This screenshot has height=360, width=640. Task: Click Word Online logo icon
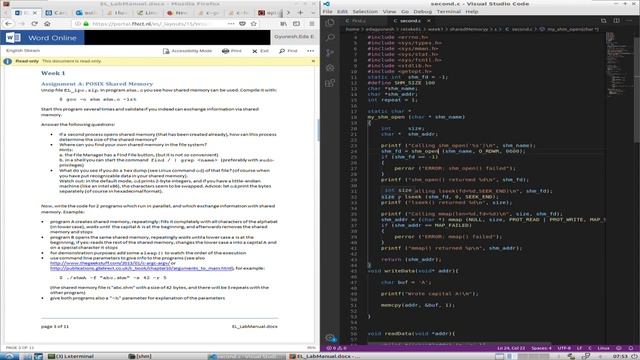click(x=13, y=38)
